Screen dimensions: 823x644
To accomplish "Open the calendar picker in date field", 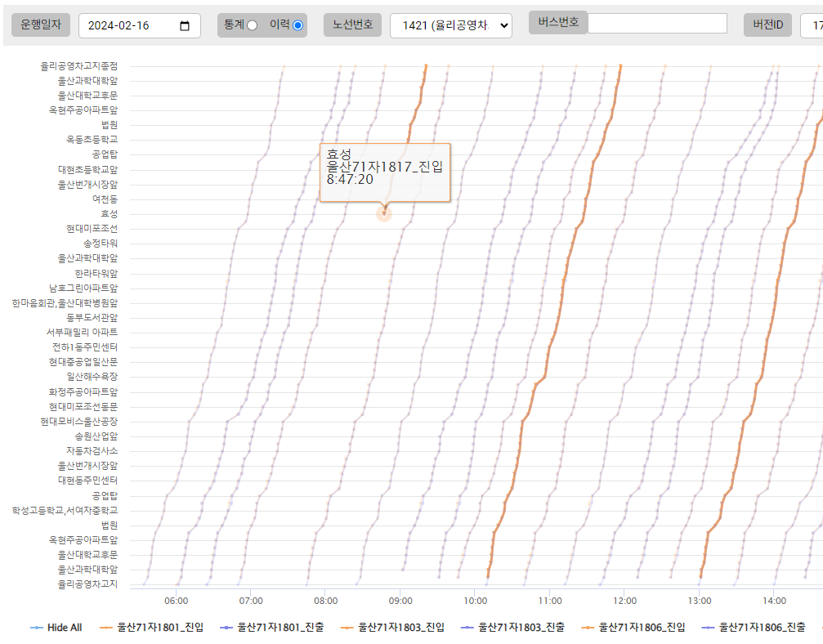I will pos(185,26).
